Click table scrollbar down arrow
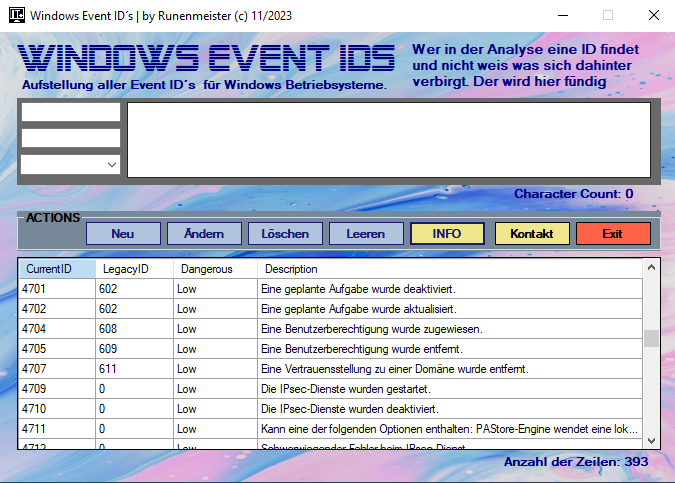This screenshot has width=675, height=483. 651,440
